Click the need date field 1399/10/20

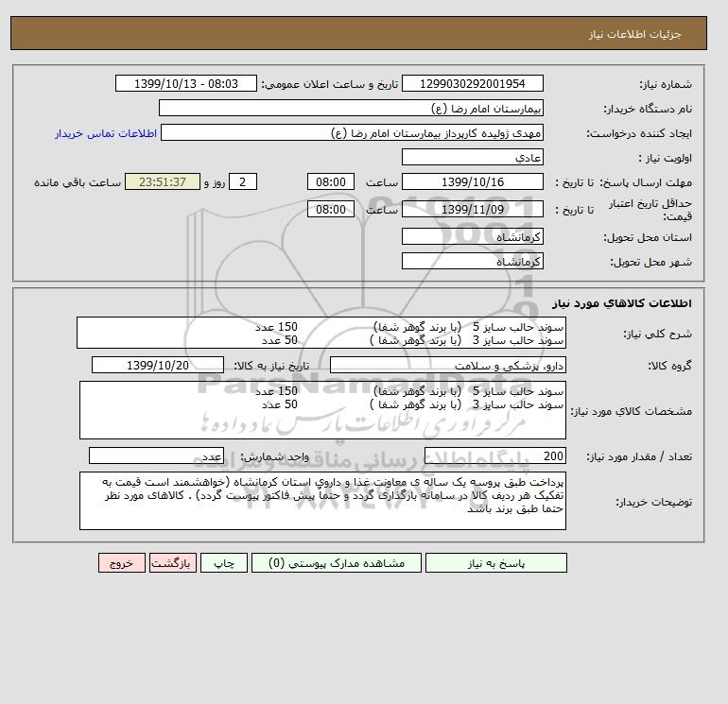click(x=158, y=365)
